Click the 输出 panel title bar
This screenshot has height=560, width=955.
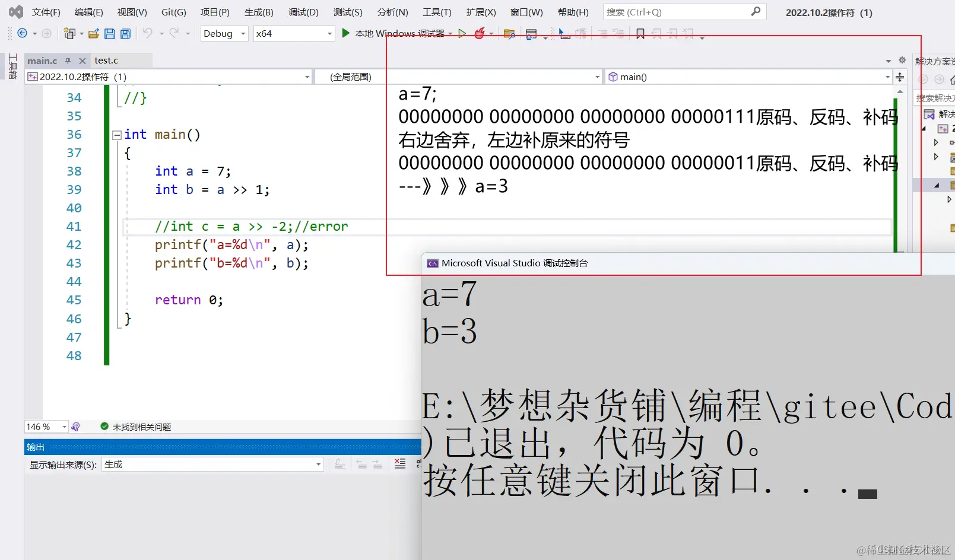coord(223,447)
